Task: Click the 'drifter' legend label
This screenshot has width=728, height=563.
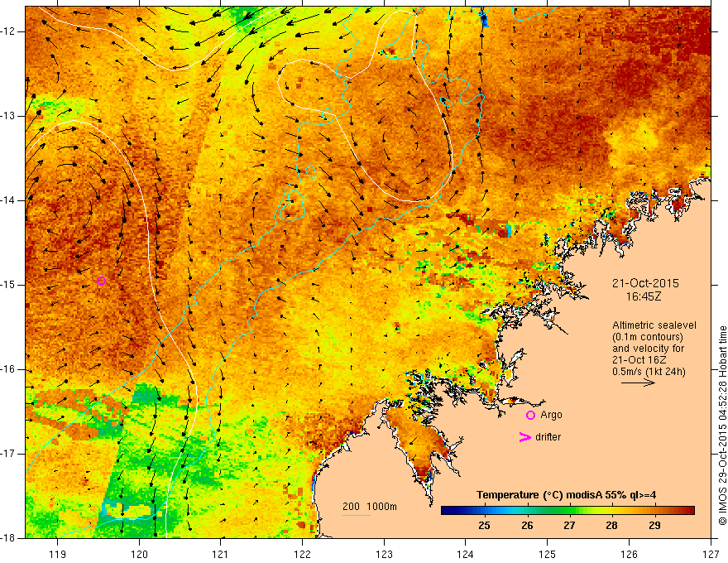Action: pyautogui.click(x=548, y=437)
